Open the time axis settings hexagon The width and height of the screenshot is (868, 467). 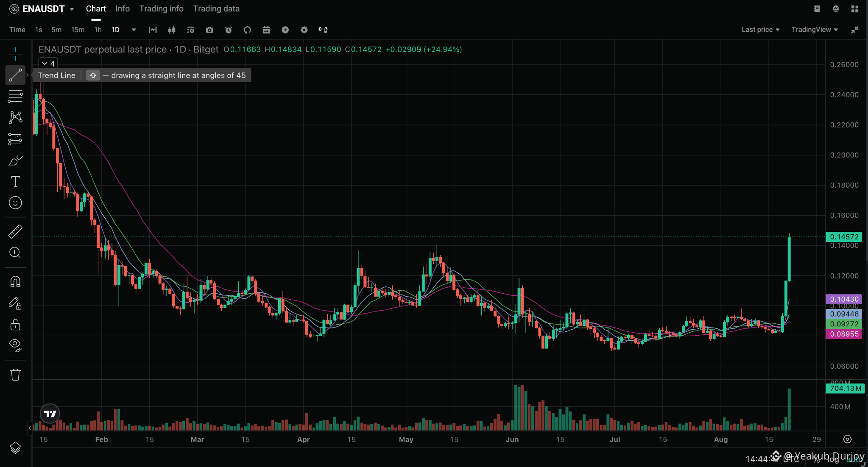(847, 439)
